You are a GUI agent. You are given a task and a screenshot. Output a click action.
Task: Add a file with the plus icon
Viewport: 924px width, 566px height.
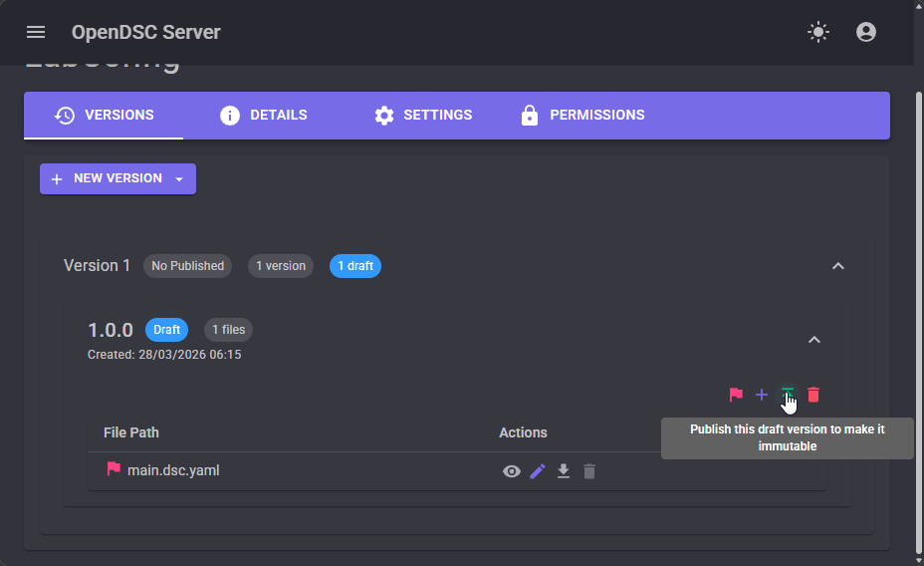tap(762, 395)
